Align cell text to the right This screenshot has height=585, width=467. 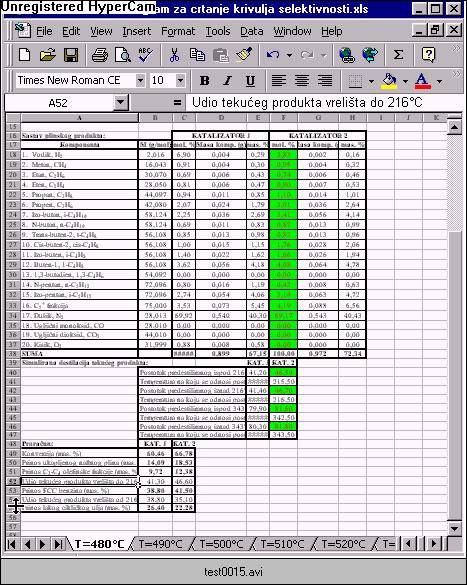click(x=325, y=80)
